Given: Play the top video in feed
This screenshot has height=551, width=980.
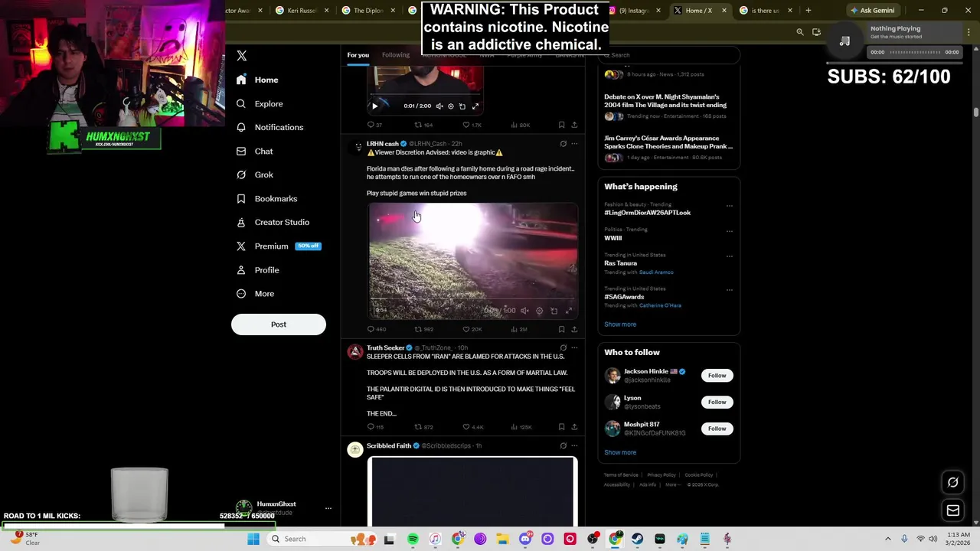Looking at the screenshot, I should [x=374, y=106].
